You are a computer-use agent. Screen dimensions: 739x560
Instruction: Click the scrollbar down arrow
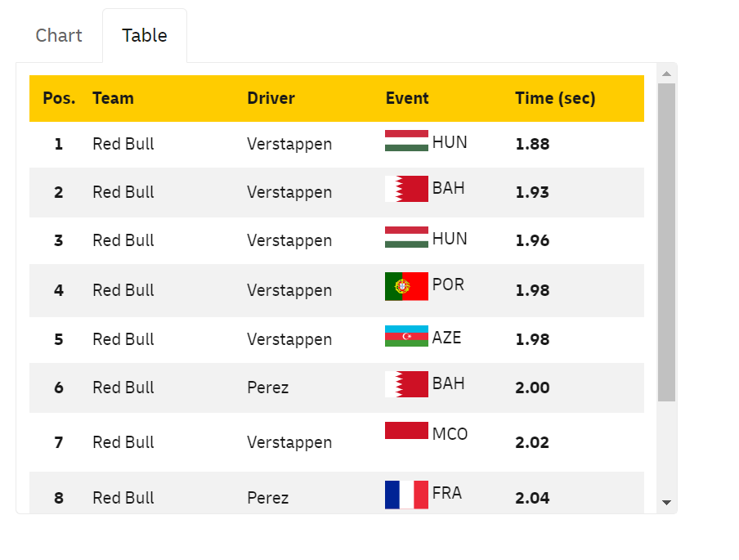(666, 503)
